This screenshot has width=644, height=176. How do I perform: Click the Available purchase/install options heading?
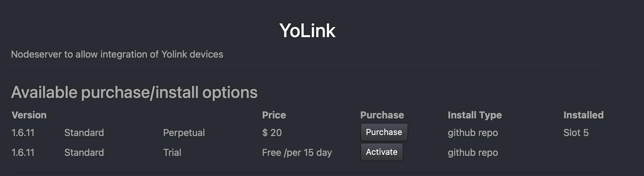[134, 92]
